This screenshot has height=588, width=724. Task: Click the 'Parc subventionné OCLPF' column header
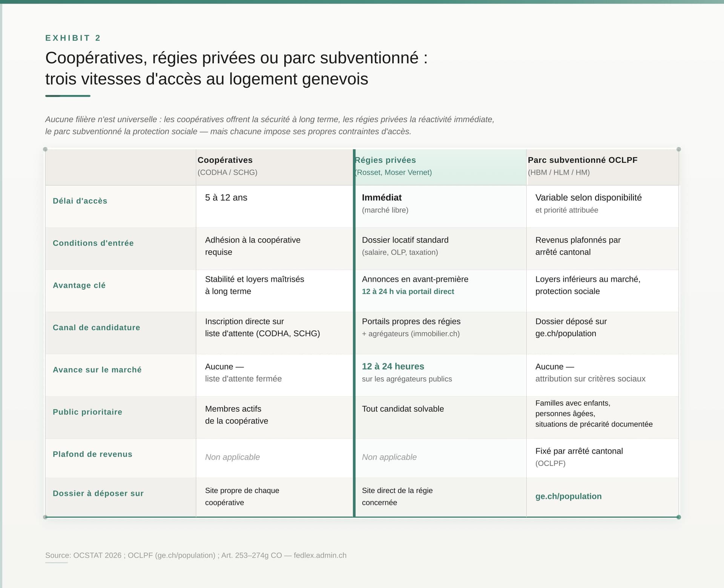click(603, 167)
